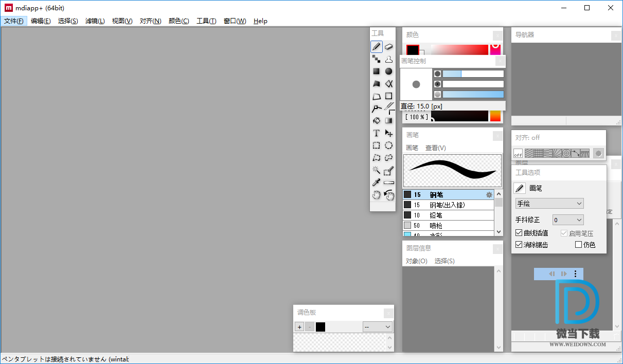The height and width of the screenshot is (364, 623).
Task: Adjust the brush diameter slider
Action: click(473, 74)
